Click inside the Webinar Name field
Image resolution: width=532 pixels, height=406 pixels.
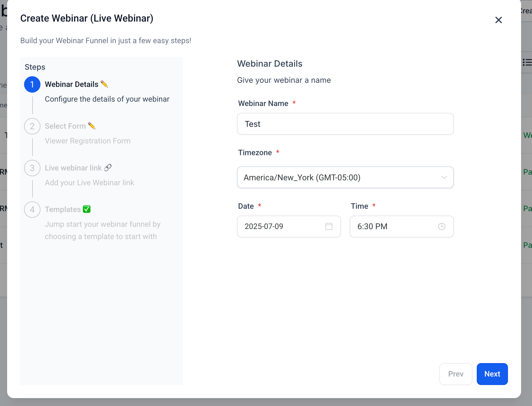[345, 124]
